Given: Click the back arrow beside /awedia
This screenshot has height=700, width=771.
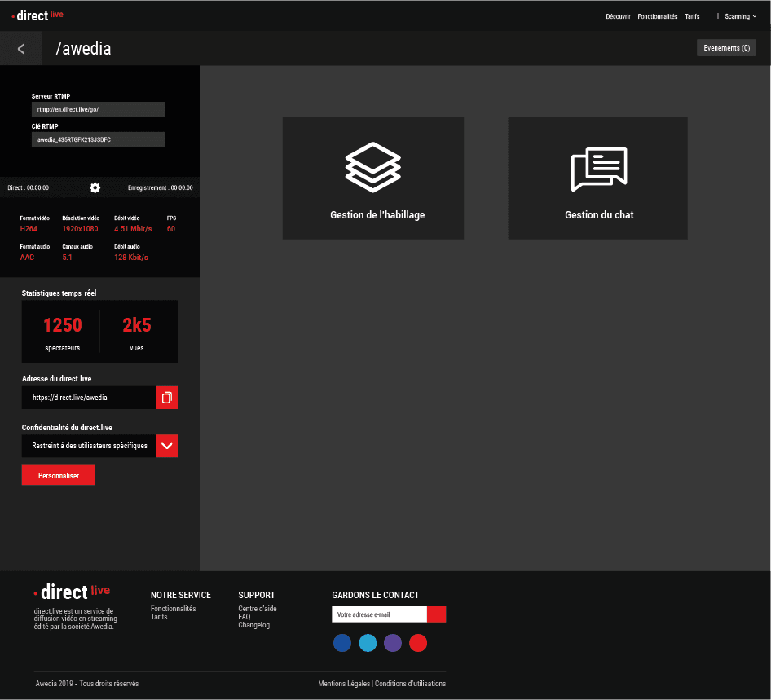Looking at the screenshot, I should (21, 49).
